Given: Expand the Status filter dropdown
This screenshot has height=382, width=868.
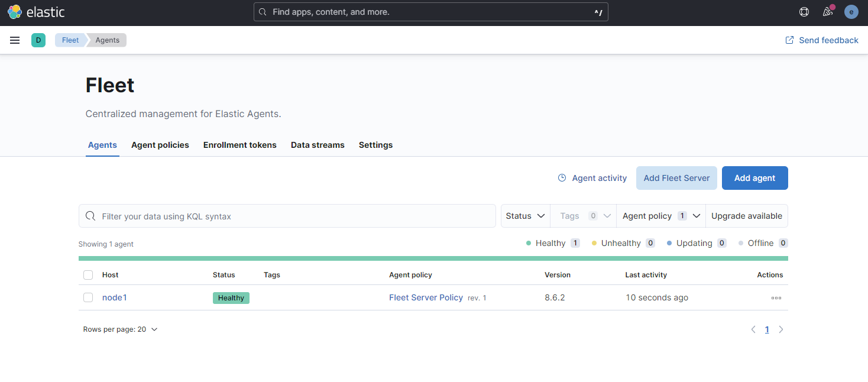Looking at the screenshot, I should coord(525,216).
